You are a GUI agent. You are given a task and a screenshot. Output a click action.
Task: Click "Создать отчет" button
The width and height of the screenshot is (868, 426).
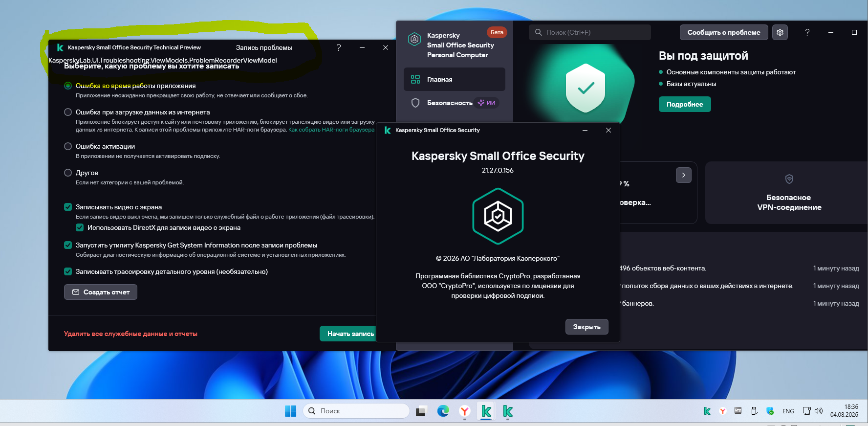[101, 292]
